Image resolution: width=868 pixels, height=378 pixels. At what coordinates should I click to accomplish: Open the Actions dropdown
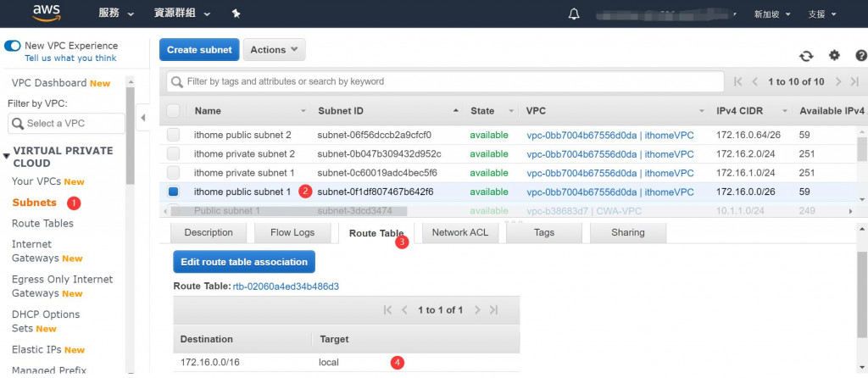click(274, 50)
